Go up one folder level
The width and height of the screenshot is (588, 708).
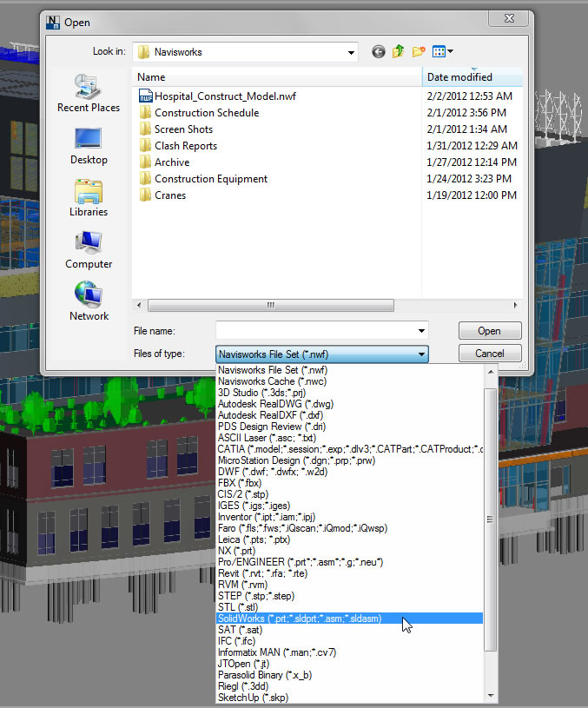click(x=399, y=51)
